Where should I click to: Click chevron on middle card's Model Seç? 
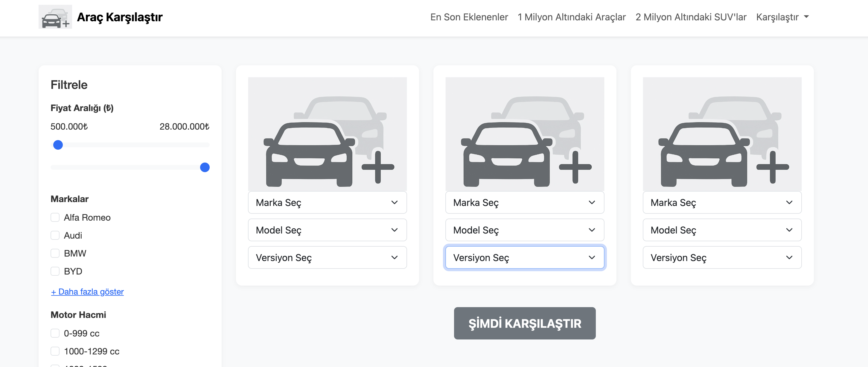592,230
